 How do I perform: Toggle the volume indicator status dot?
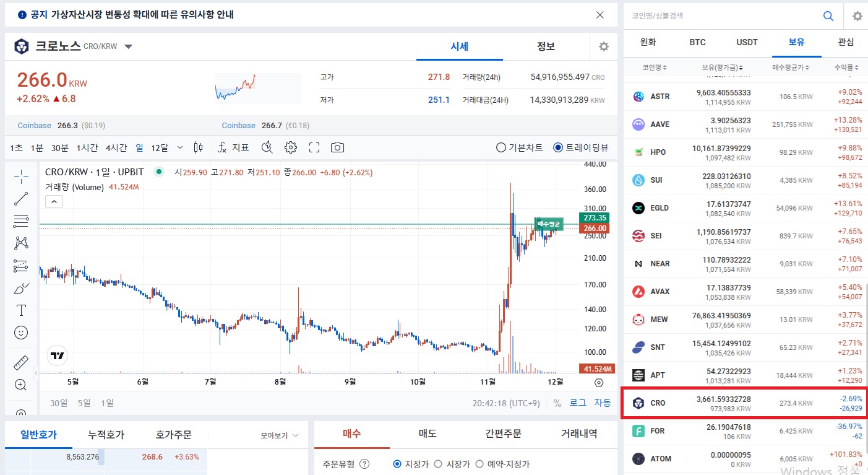[x=159, y=172]
